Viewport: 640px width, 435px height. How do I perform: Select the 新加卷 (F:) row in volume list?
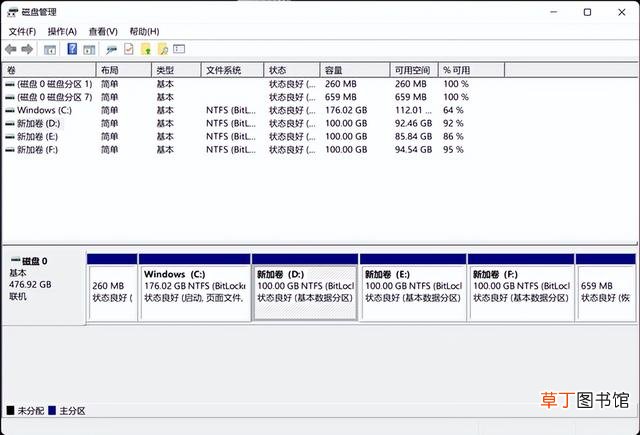[x=253, y=150]
